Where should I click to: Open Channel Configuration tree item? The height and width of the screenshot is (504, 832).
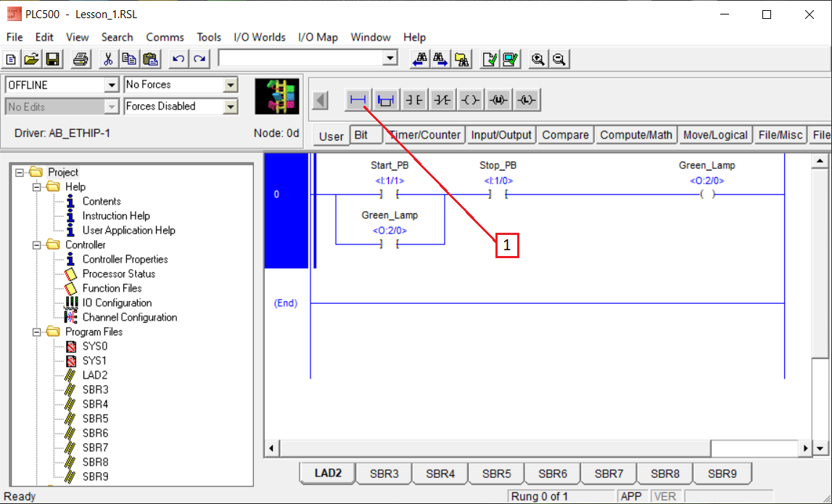pyautogui.click(x=129, y=317)
